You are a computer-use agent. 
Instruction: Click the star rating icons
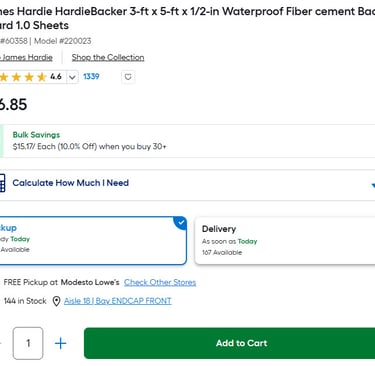[x=23, y=77]
